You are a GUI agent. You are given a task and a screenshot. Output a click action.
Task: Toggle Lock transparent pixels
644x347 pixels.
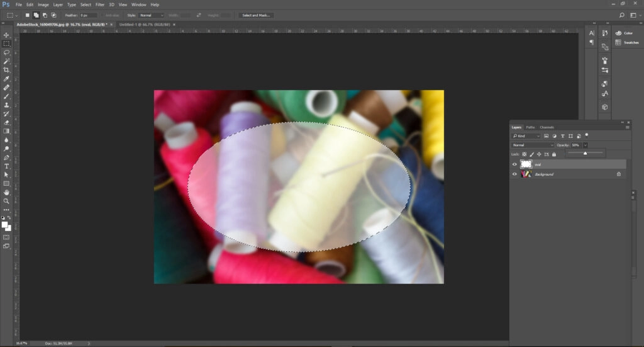tap(524, 154)
